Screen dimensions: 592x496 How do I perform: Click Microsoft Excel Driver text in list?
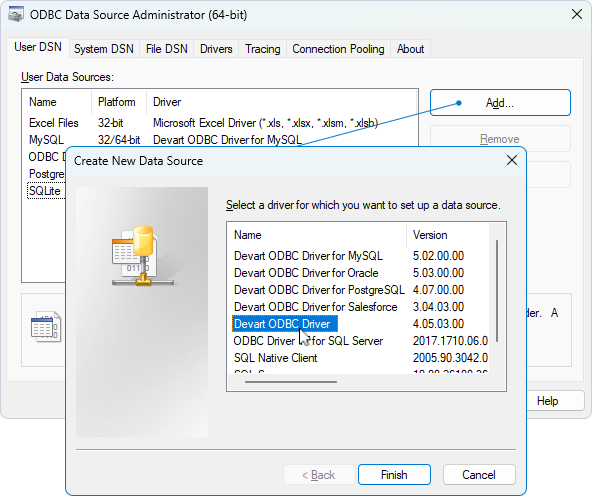coord(265,123)
